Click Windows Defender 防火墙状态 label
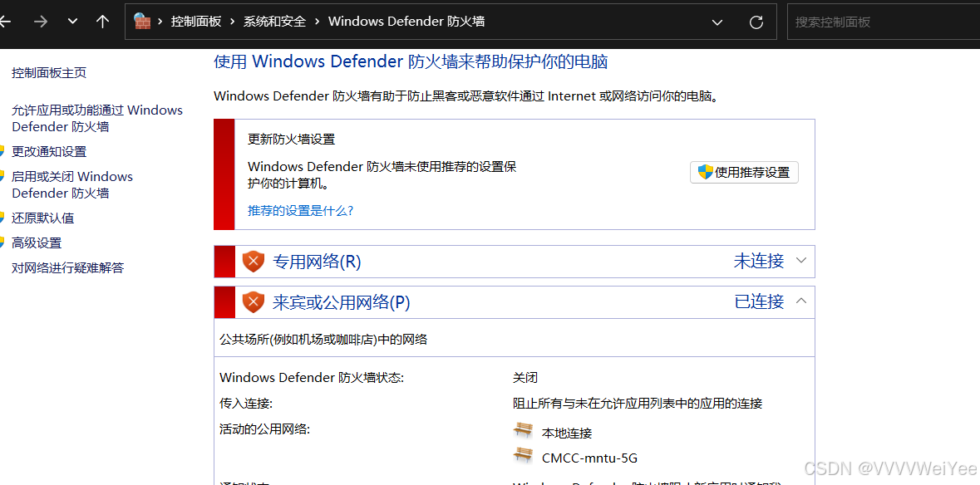The image size is (980, 485). 312,378
